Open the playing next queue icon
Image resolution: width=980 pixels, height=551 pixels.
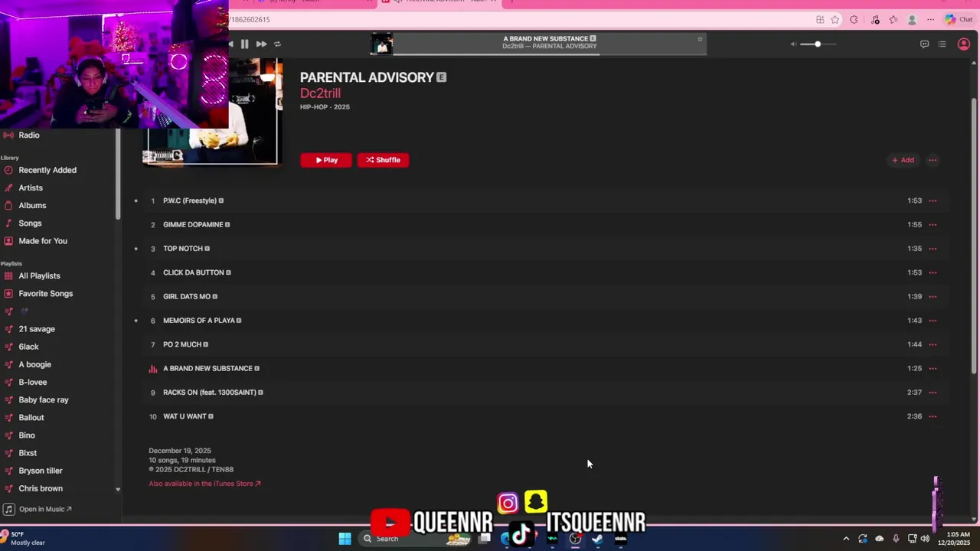tap(942, 44)
